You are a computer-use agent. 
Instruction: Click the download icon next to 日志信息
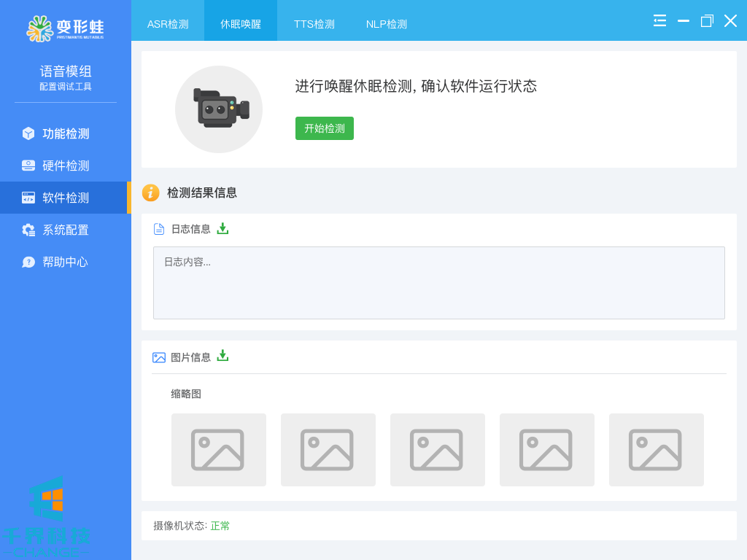[x=222, y=228]
